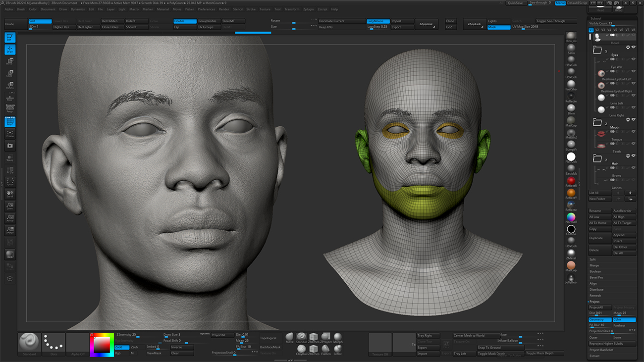
Task: Toggle visibility of Eyes folder
Action: (x=633, y=47)
